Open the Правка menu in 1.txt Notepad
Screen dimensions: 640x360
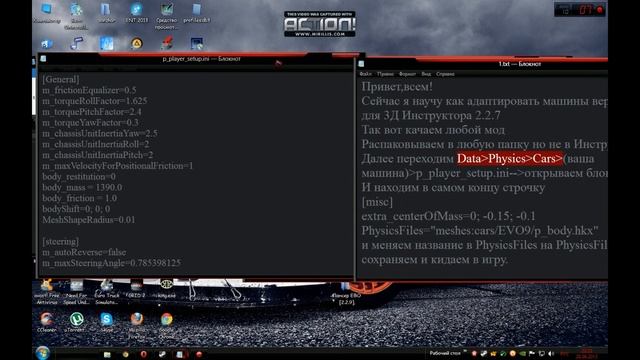tap(385, 74)
